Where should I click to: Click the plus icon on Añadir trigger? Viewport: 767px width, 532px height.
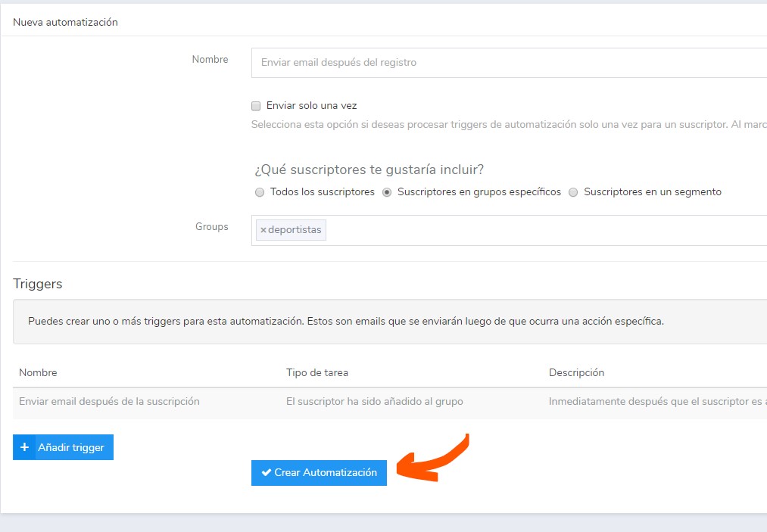pyautogui.click(x=24, y=447)
